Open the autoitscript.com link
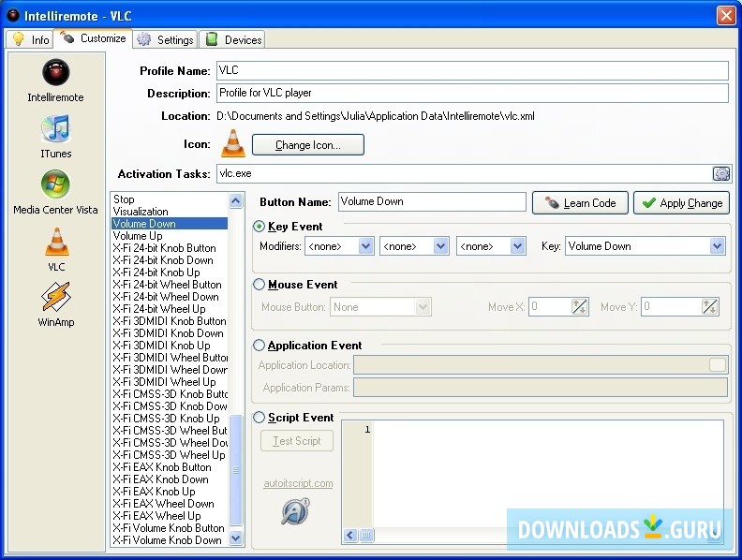This screenshot has height=560, width=742. tap(298, 483)
